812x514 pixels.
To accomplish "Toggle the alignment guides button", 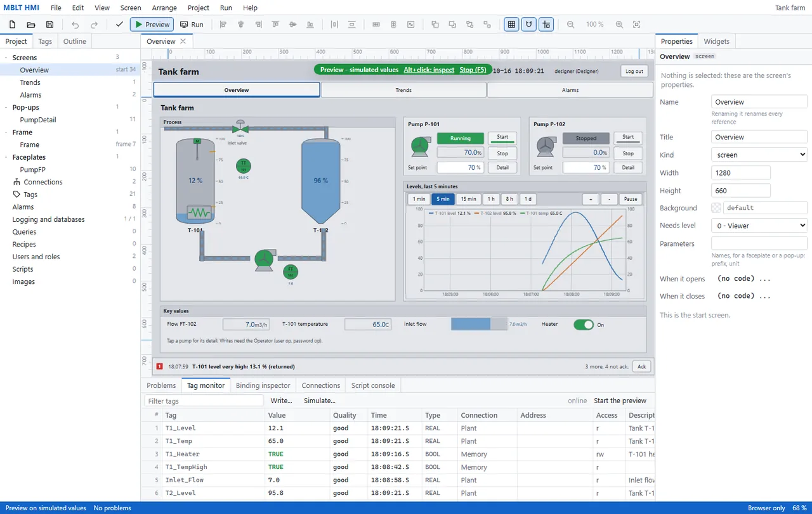I will [x=547, y=25].
